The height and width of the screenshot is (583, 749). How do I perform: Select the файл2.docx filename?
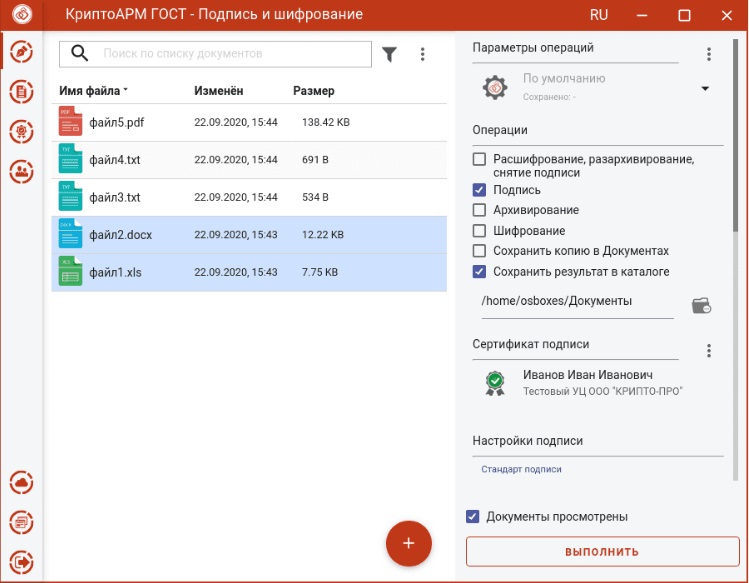[120, 235]
